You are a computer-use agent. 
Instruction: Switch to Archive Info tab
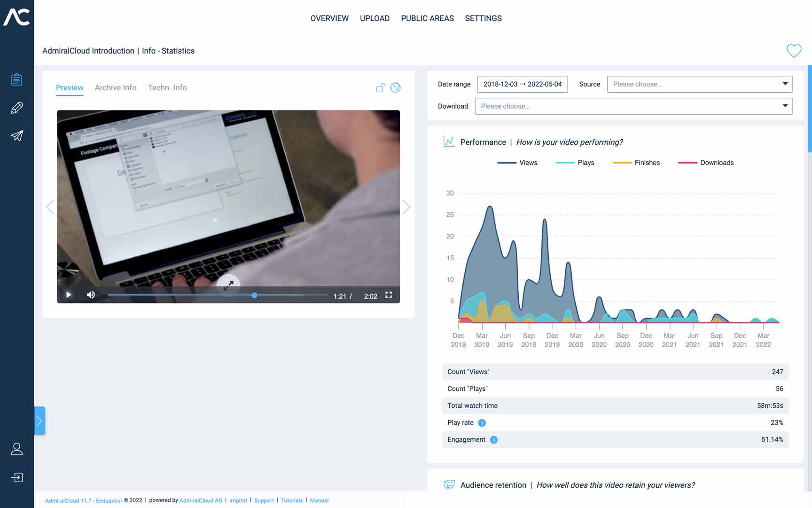pos(116,88)
